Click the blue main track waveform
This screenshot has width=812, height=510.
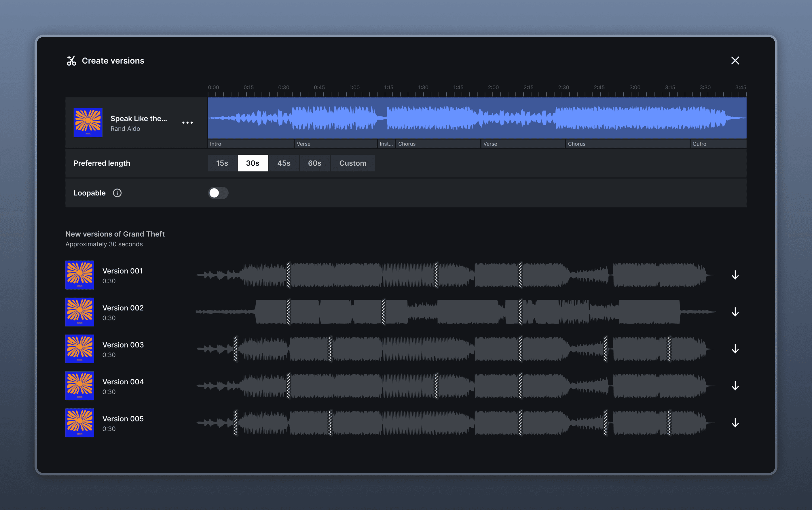coord(477,118)
